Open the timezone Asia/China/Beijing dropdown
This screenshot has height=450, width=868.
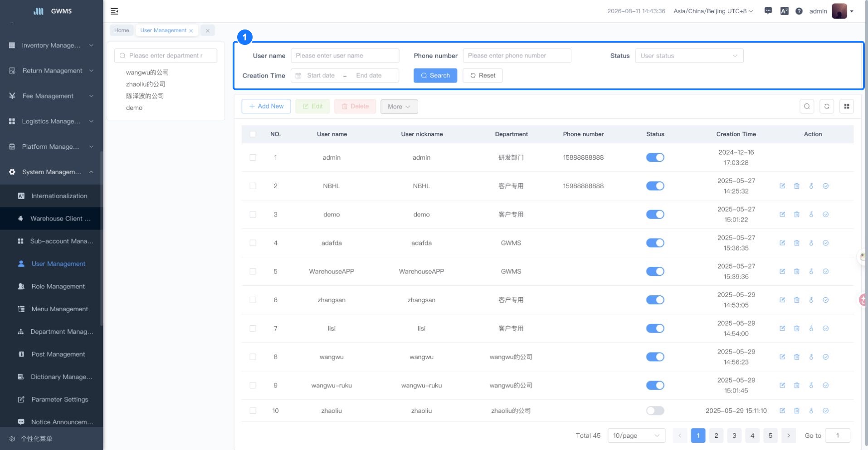(x=713, y=11)
